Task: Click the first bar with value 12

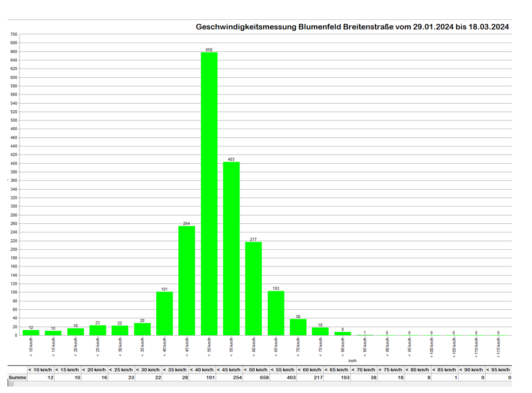Action: point(31,332)
